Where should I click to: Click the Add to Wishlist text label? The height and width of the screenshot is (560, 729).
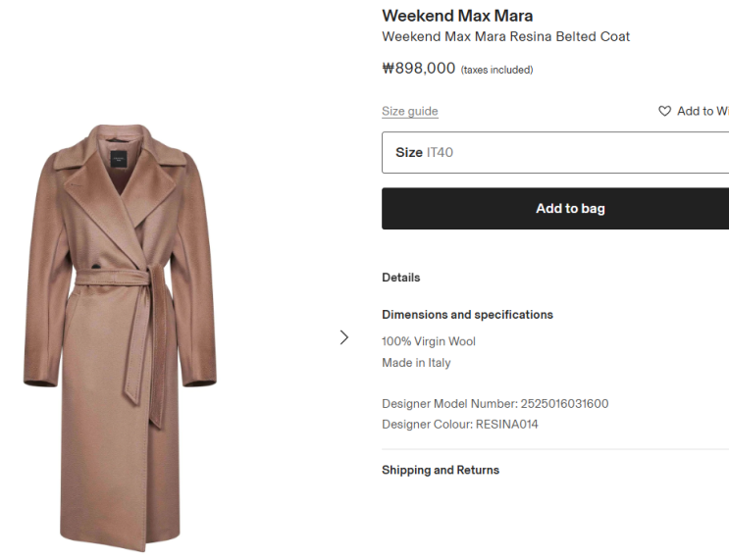[703, 112]
